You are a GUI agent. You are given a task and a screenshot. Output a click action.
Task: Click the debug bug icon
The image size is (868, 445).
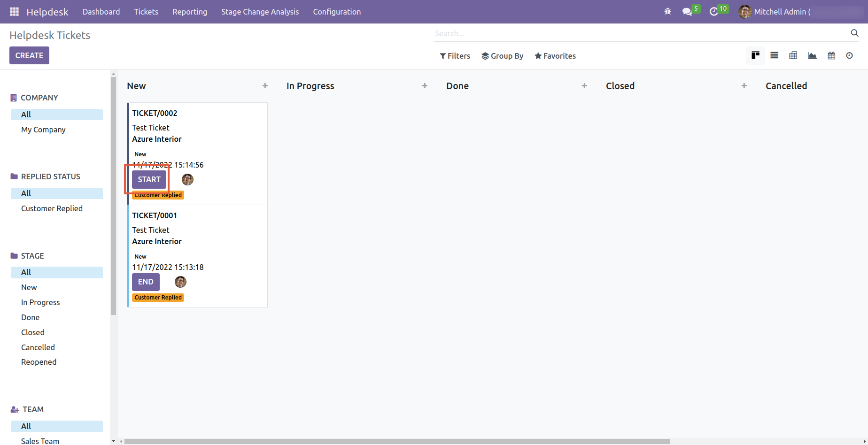(667, 12)
